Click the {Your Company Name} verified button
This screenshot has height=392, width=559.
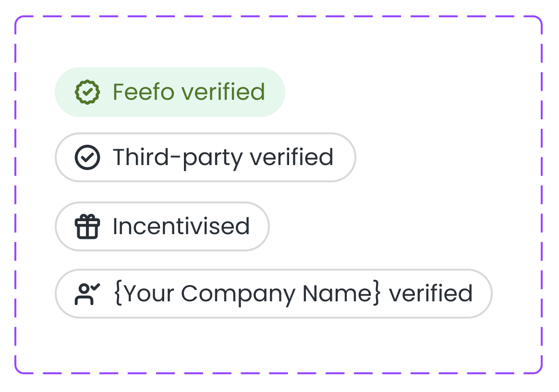[x=274, y=293]
